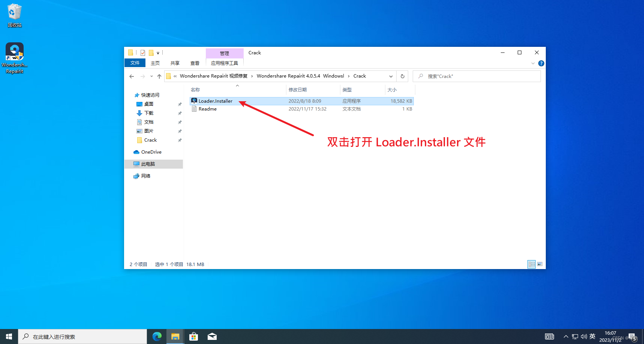The image size is (644, 344).
Task: Click the search Crack input field
Action: (477, 76)
